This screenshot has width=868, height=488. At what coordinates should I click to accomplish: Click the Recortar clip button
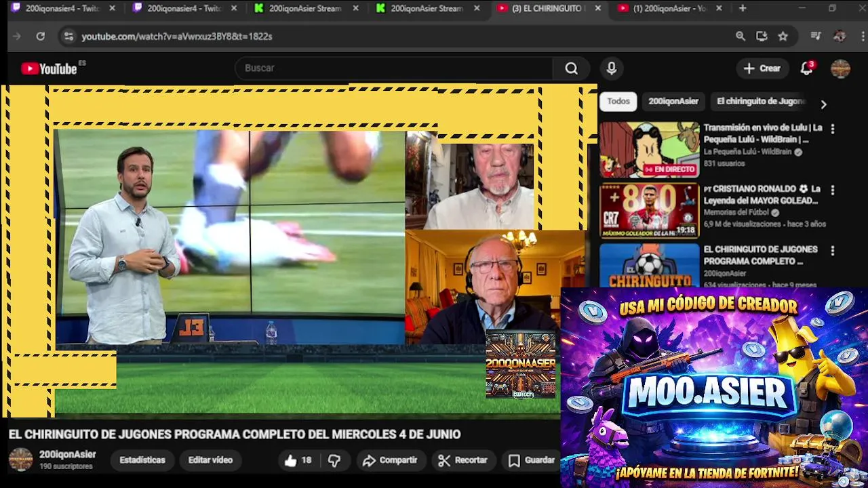pyautogui.click(x=463, y=460)
